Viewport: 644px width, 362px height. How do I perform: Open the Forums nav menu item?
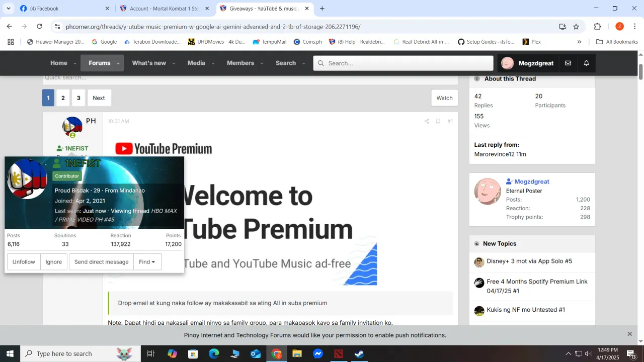pyautogui.click(x=100, y=63)
